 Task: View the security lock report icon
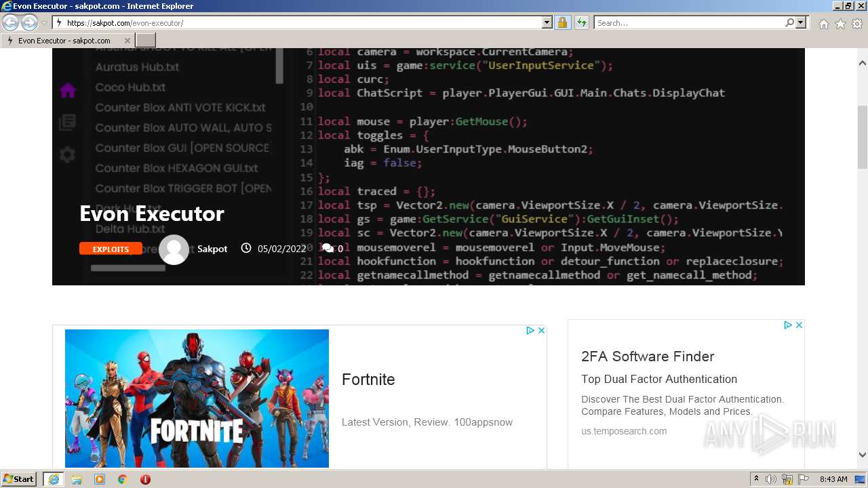(x=562, y=23)
